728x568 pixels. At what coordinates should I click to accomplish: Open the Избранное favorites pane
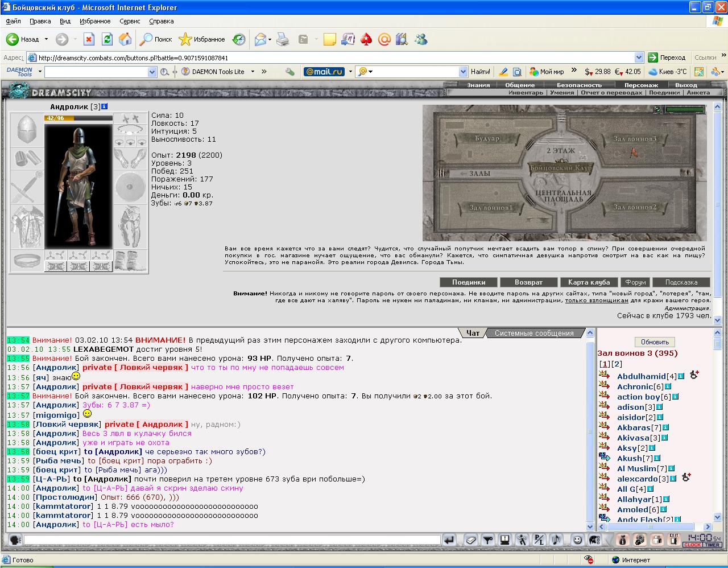[x=202, y=39]
